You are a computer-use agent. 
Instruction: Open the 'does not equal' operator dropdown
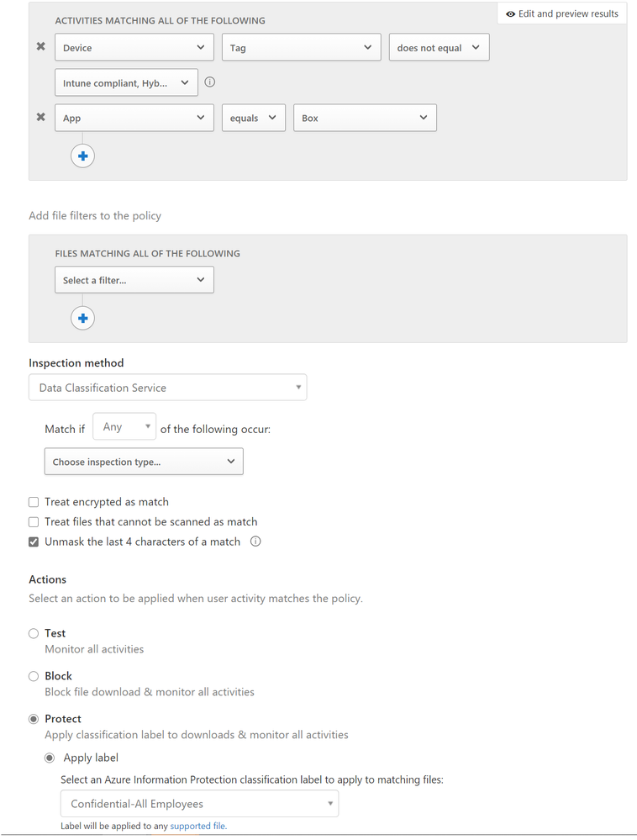439,48
